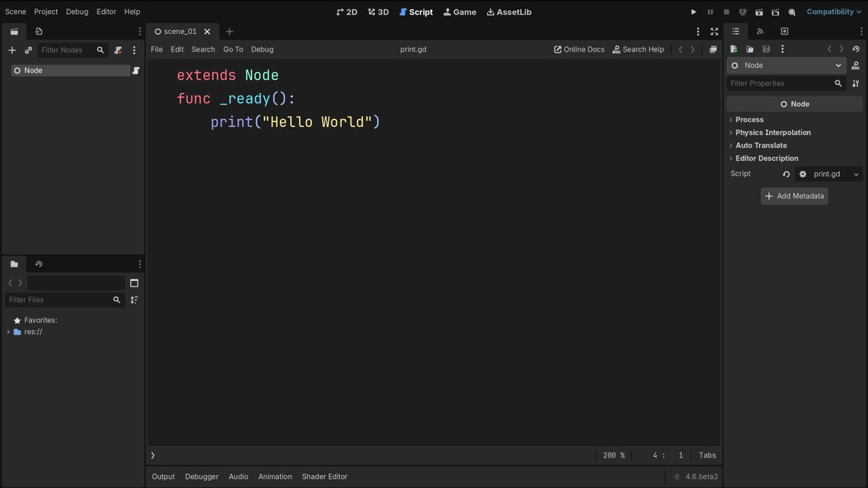Open the AssetLib workspace
The image size is (868, 488).
click(509, 12)
